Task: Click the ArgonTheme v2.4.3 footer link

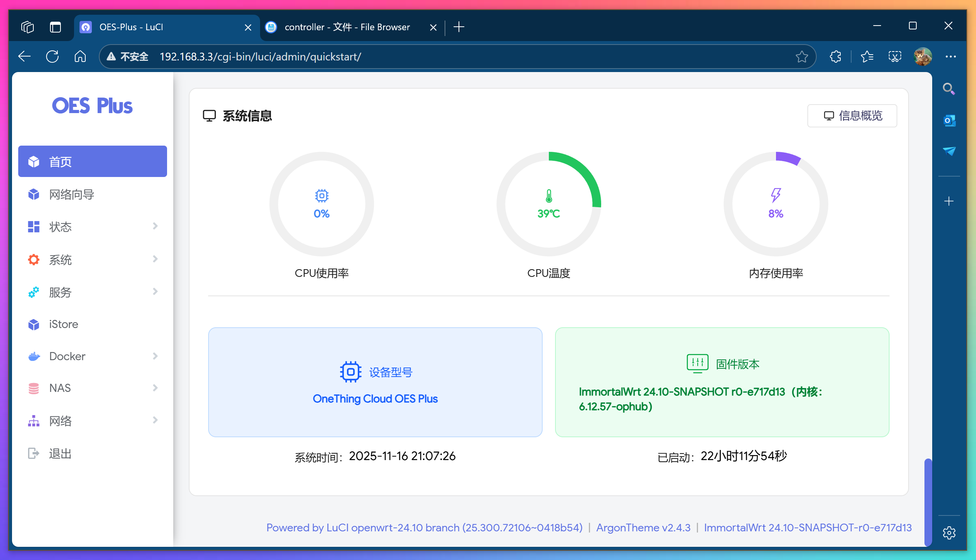Action: 643,527
